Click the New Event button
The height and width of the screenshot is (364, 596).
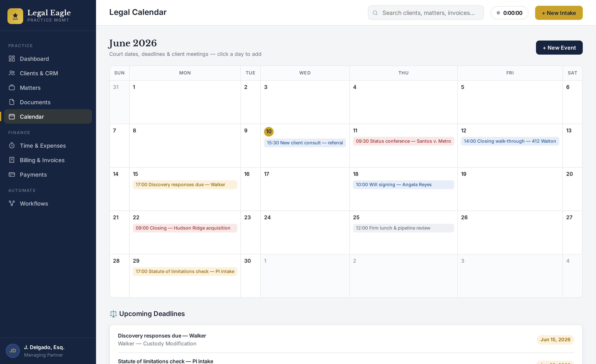coord(559,48)
